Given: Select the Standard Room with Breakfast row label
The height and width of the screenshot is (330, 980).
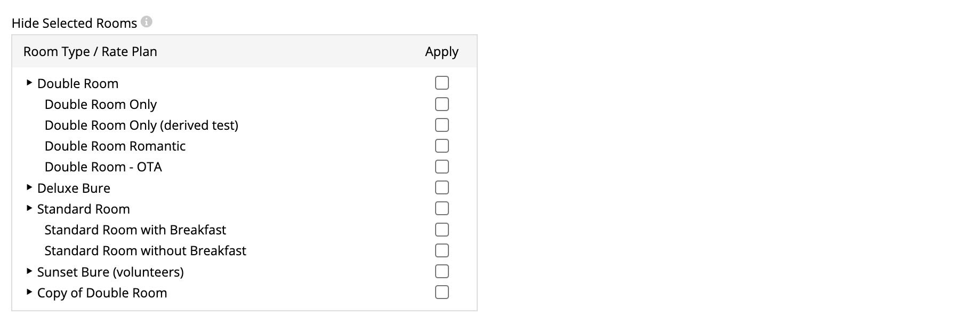Looking at the screenshot, I should coord(135,230).
